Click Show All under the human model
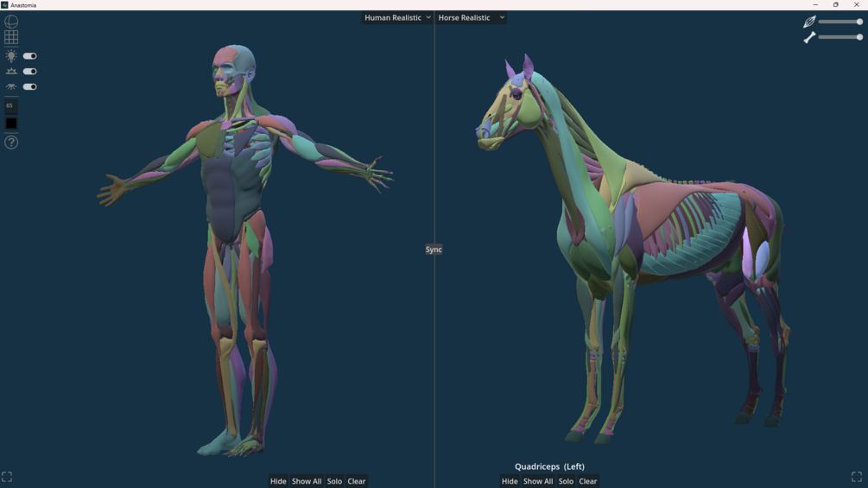 click(x=307, y=481)
